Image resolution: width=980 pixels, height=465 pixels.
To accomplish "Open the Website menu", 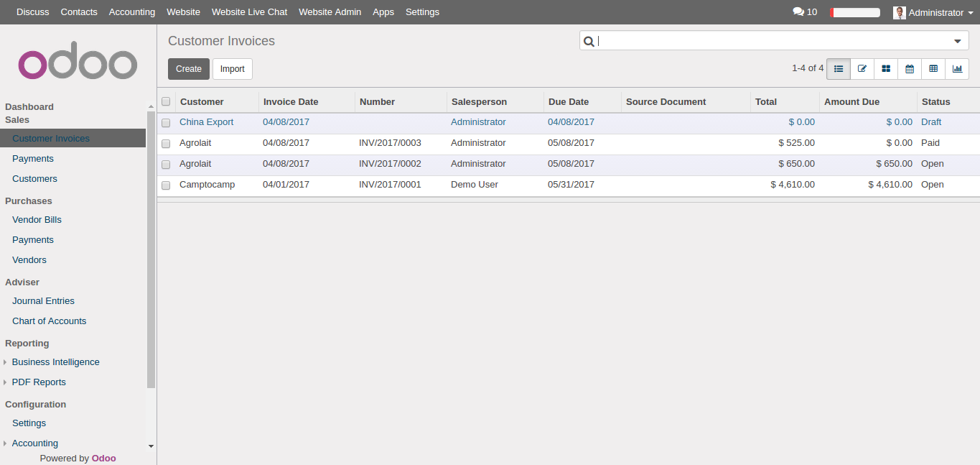I will [183, 11].
